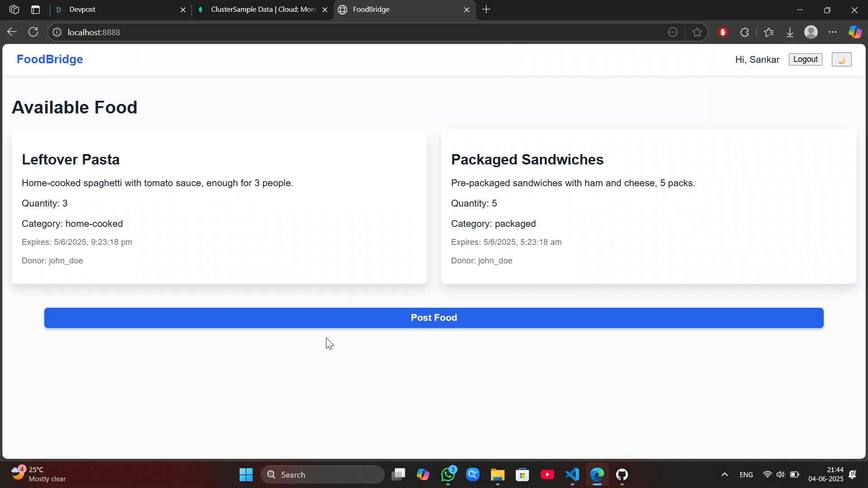Open Copilot sidebar icon
The height and width of the screenshot is (488, 868).
click(855, 32)
